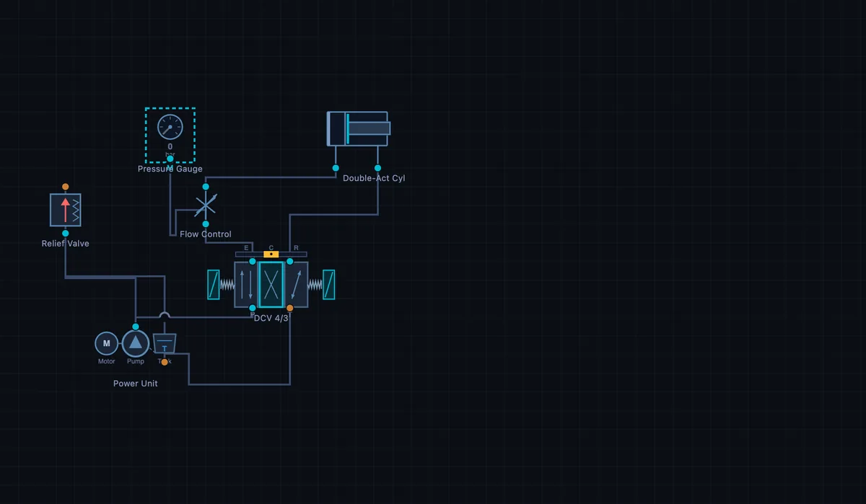Click the cyan port below Relief Valve
The image size is (866, 504).
point(66,233)
